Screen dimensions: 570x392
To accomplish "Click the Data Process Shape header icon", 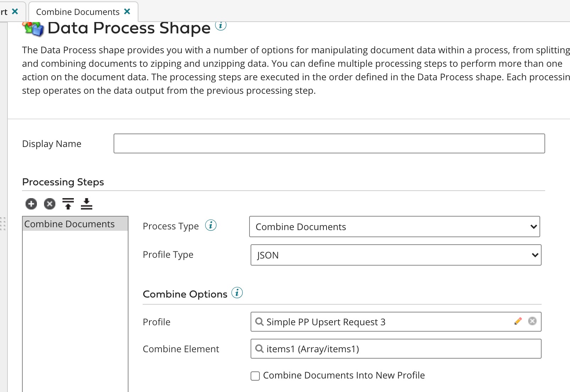I will tap(33, 28).
